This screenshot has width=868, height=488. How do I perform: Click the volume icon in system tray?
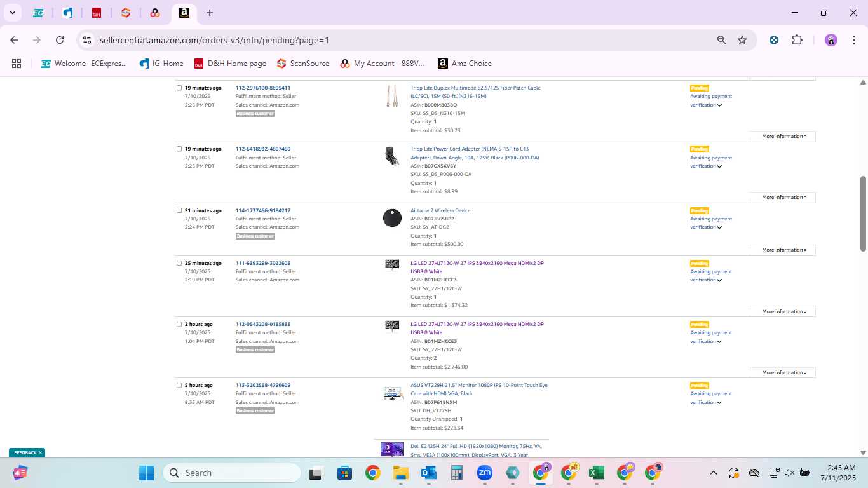789,473
